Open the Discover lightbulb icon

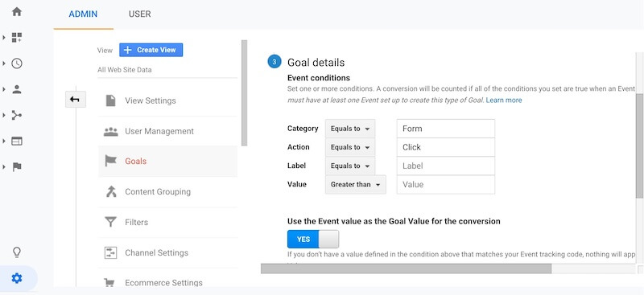tap(17, 252)
